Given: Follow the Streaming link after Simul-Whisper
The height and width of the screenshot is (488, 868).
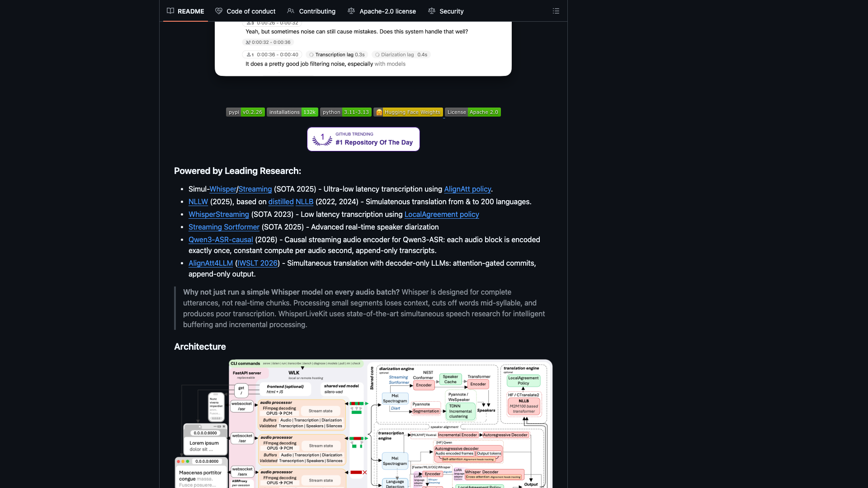Looking at the screenshot, I should click(255, 189).
